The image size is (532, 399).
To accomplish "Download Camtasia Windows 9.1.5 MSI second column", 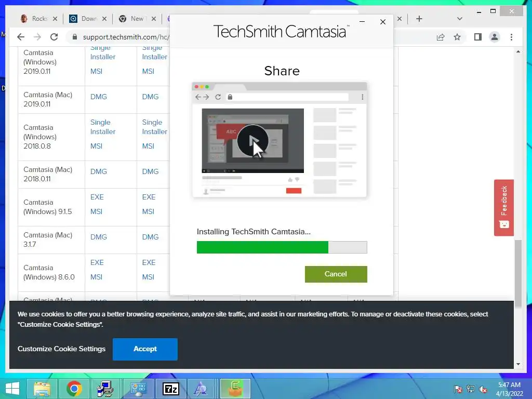I will [148, 212].
